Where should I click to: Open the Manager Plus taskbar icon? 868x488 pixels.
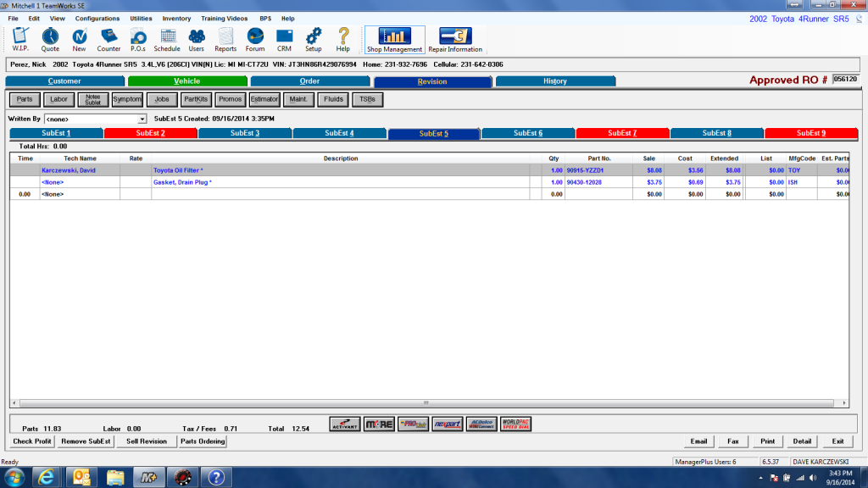point(149,477)
